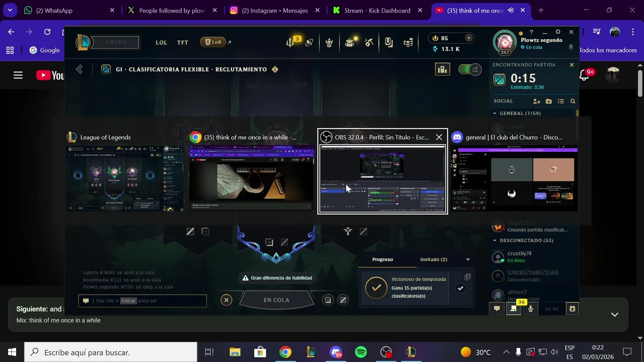This screenshot has width=644, height=362.
Task: Expand the YouTube mix queue chevron
Action: 614,315
